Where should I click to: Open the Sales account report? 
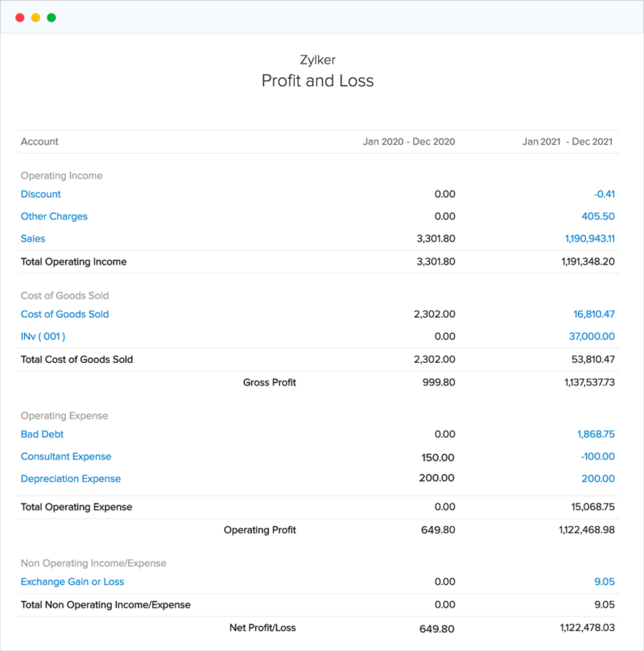[32, 238]
